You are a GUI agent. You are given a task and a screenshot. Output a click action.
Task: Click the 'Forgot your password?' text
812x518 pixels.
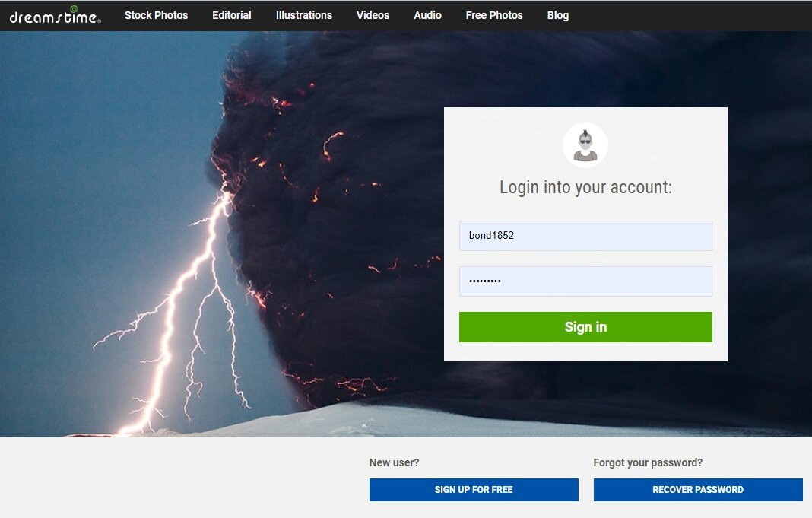pyautogui.click(x=648, y=462)
